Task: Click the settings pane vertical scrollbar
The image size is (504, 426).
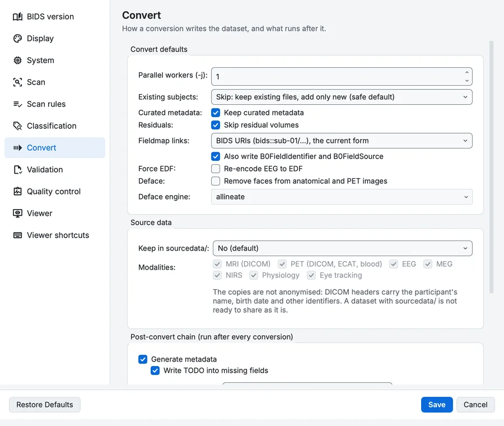Action: click(x=491, y=166)
